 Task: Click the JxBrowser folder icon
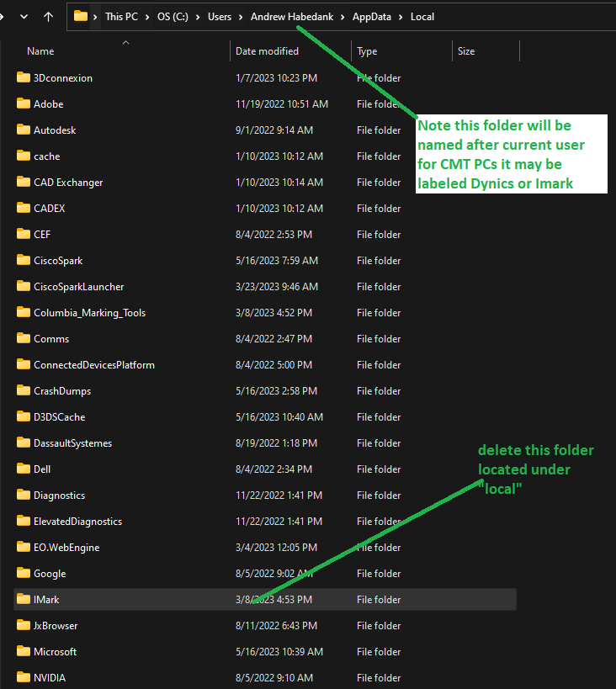click(x=24, y=625)
